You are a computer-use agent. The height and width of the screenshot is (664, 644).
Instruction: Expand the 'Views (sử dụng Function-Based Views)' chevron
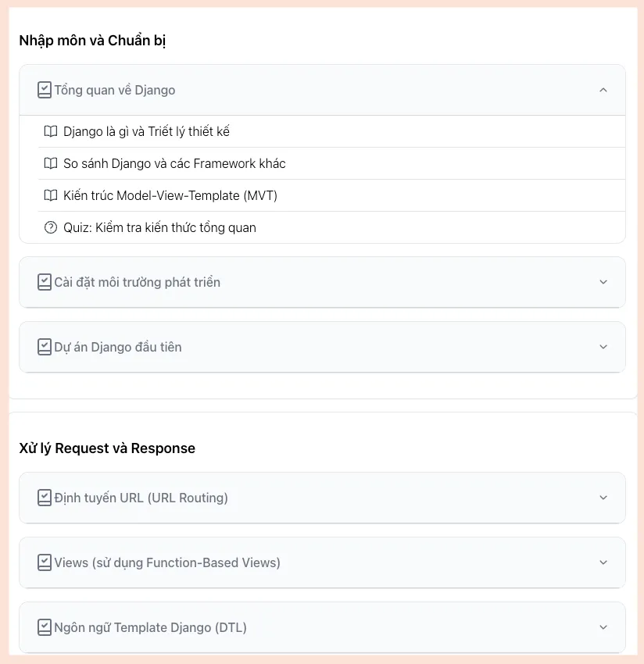603,562
